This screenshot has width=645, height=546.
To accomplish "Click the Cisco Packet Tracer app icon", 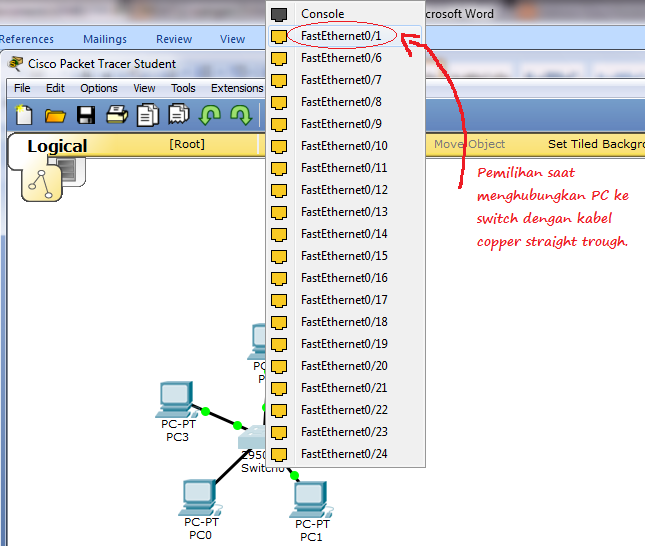I will point(16,64).
